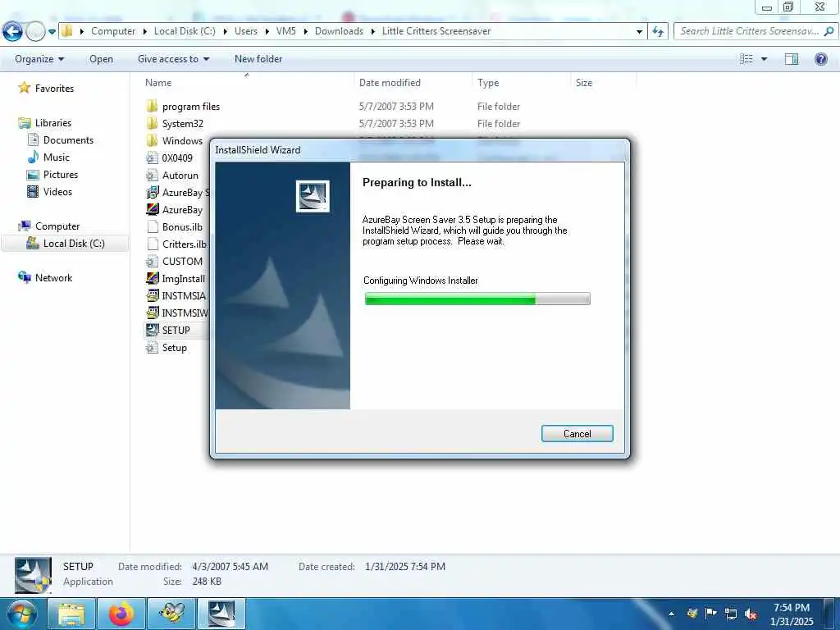Sort by the Name column header

pyautogui.click(x=158, y=83)
